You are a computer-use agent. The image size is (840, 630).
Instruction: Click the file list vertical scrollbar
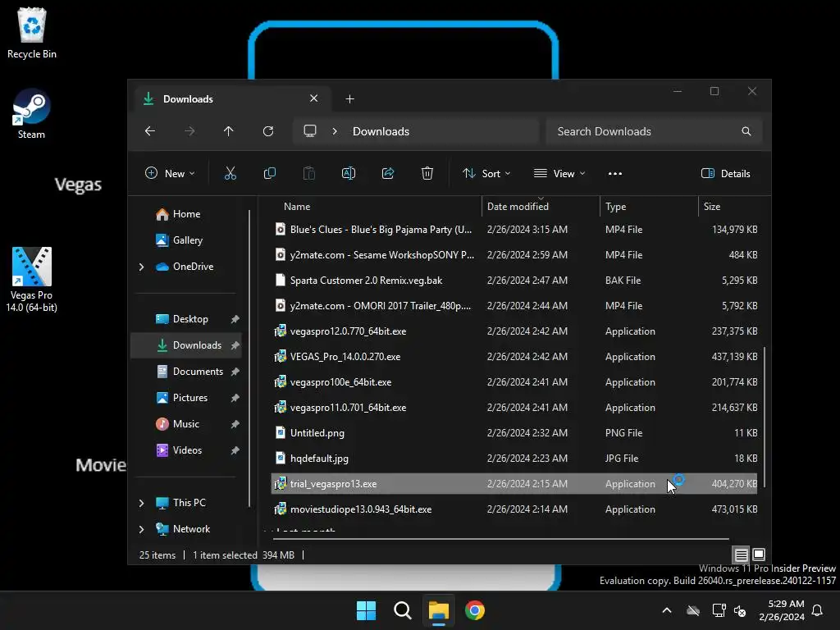tap(765, 417)
